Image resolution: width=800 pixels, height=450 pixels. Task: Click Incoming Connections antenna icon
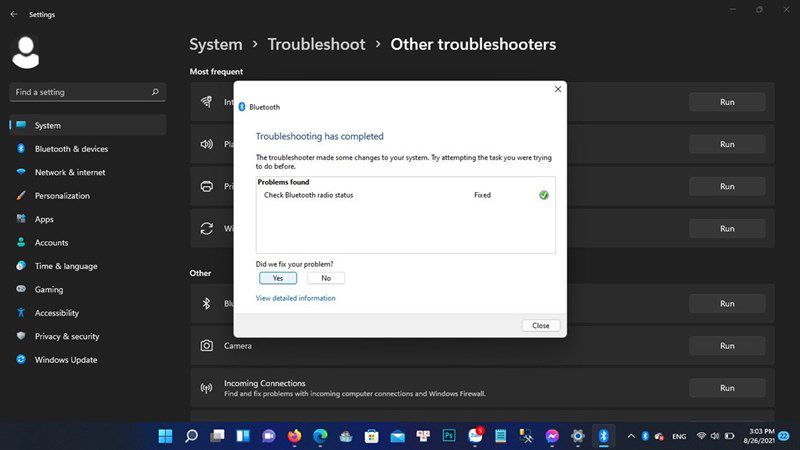206,388
